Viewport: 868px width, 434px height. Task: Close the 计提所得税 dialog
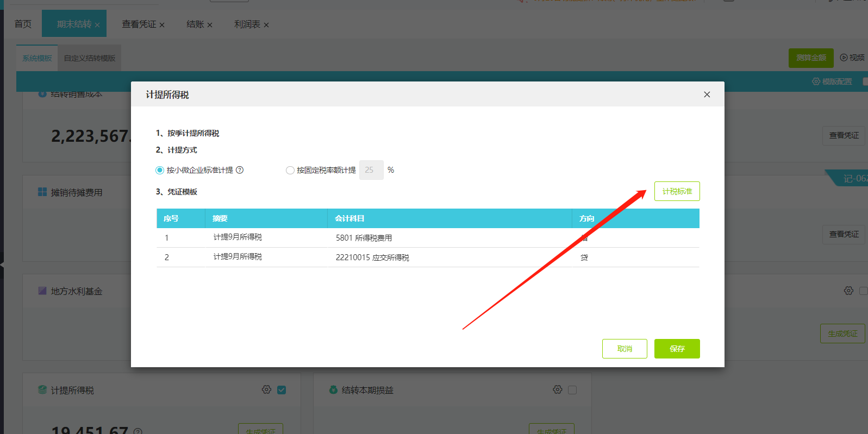[x=707, y=95]
